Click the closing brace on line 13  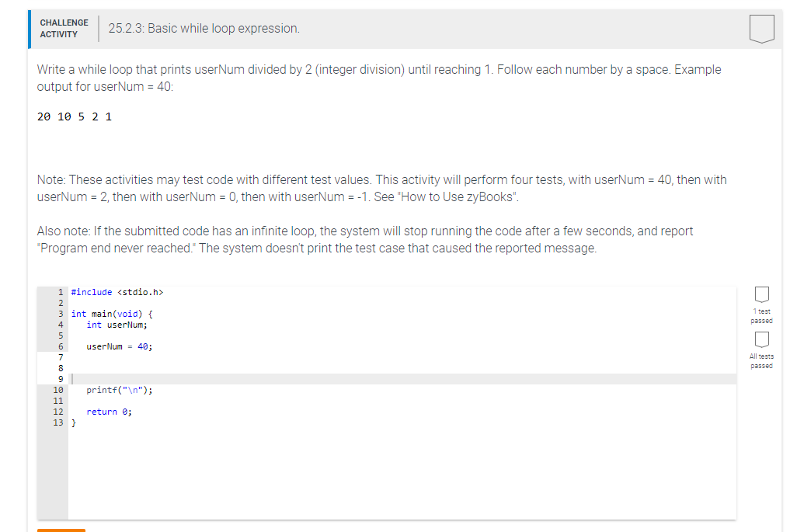72,422
